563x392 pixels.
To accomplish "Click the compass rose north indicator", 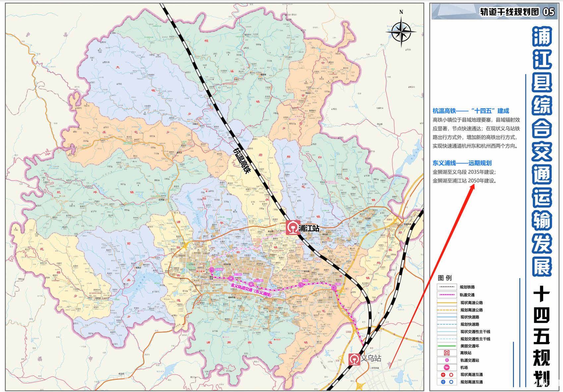I will (401, 32).
